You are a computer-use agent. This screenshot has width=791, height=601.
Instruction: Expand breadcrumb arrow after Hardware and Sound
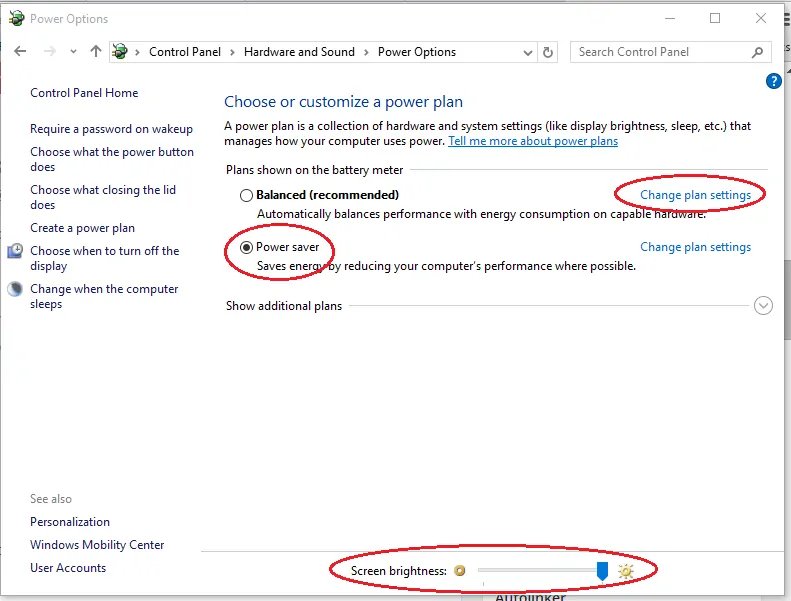pos(366,52)
